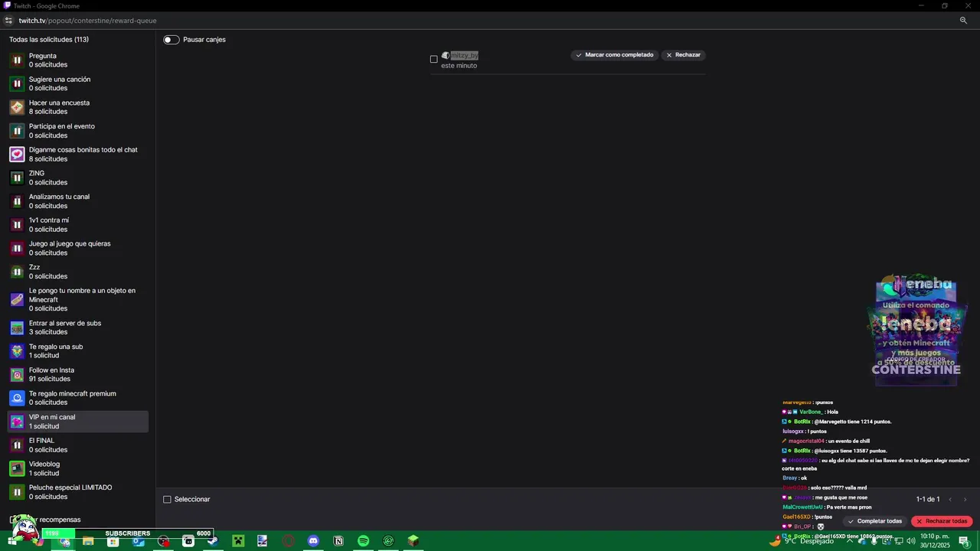
Task: Open File Explorer from the taskbar
Action: 88,541
